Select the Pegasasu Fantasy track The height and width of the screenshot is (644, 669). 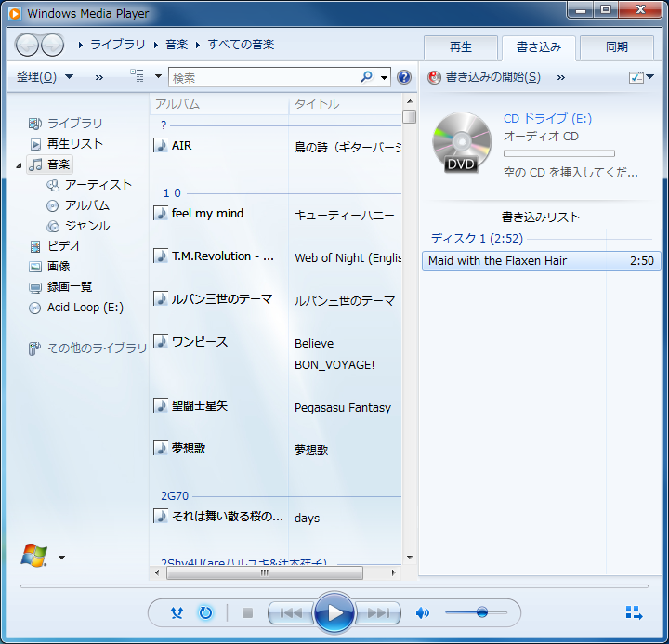pos(343,408)
